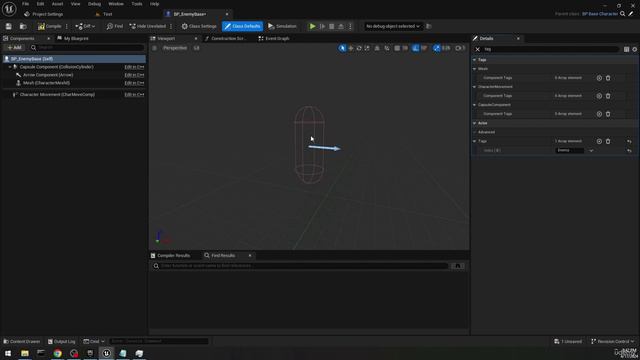Open the Construction Script tab
Screen dimensions: 640x360
coord(226,38)
